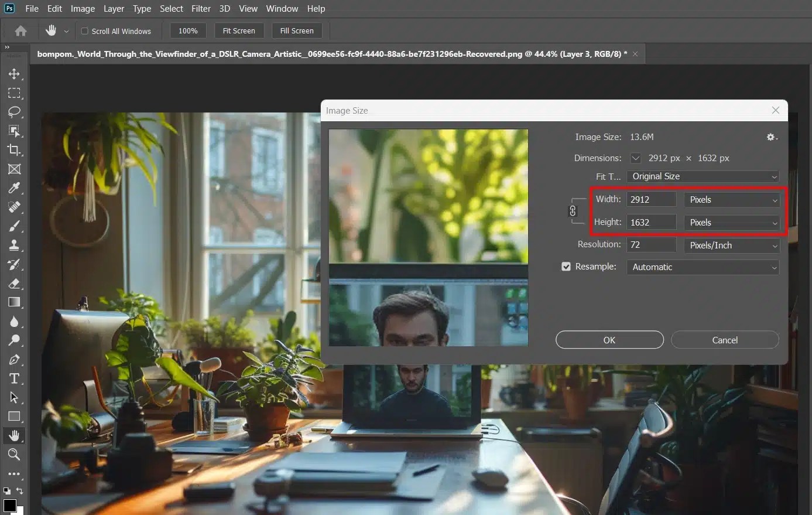The width and height of the screenshot is (812, 515).
Task: Click the Height input field
Action: [x=652, y=223]
